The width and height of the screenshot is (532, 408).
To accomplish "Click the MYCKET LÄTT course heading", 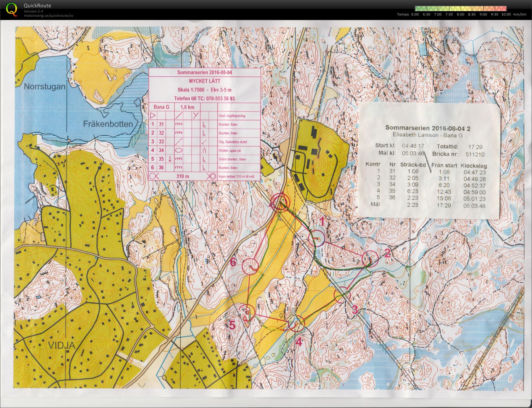I will click(205, 81).
